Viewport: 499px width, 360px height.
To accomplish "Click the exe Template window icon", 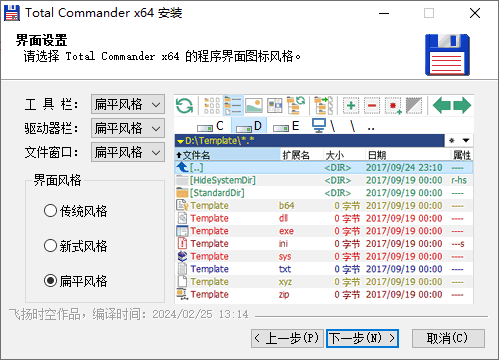I will (182, 231).
